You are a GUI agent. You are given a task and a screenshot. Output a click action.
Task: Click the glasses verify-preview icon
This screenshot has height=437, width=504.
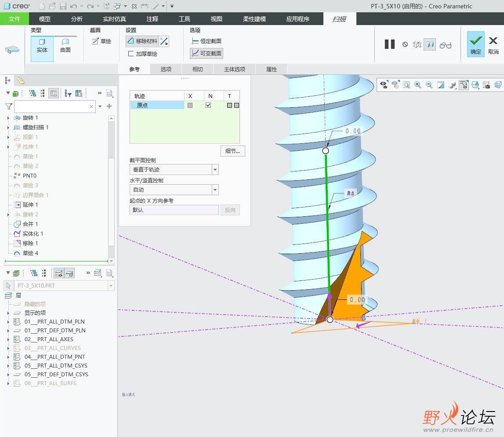[445, 45]
